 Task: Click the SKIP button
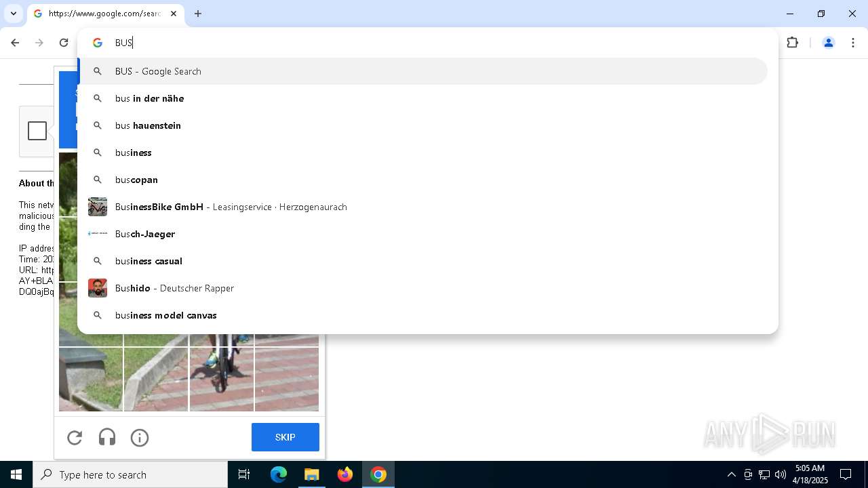pos(285,437)
